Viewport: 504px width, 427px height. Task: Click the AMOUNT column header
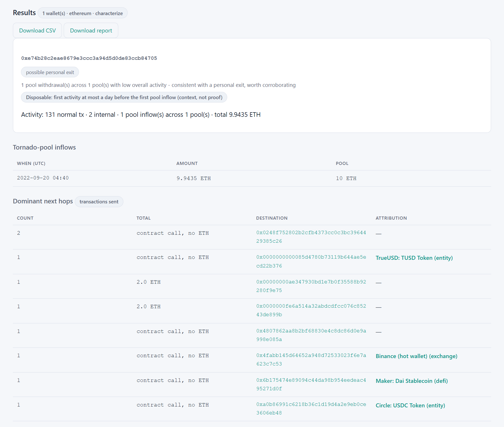click(187, 164)
